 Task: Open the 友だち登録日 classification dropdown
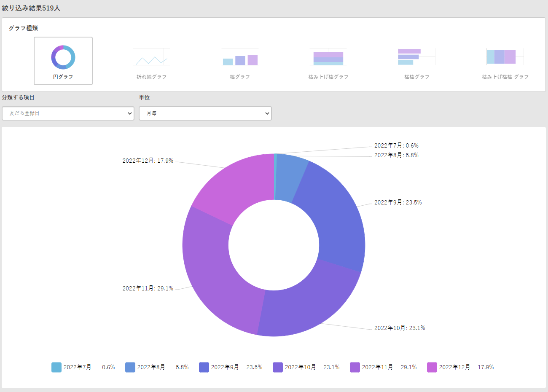[x=68, y=113]
